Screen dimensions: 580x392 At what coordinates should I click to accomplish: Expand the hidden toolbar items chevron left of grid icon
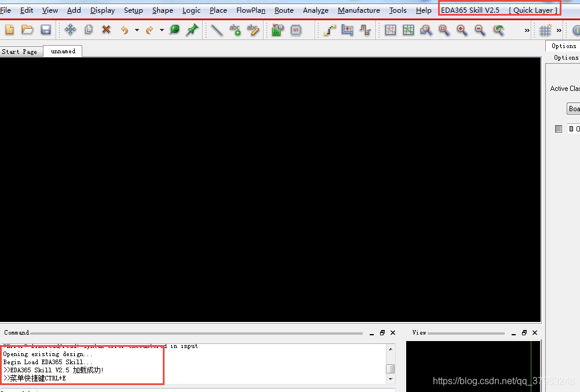click(x=527, y=30)
